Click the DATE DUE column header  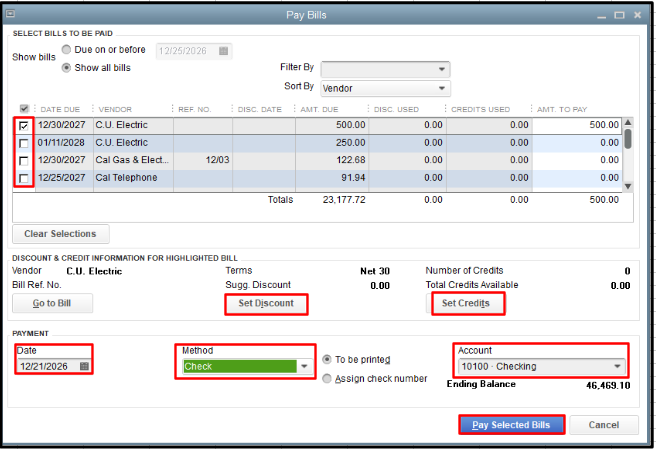[x=60, y=110]
